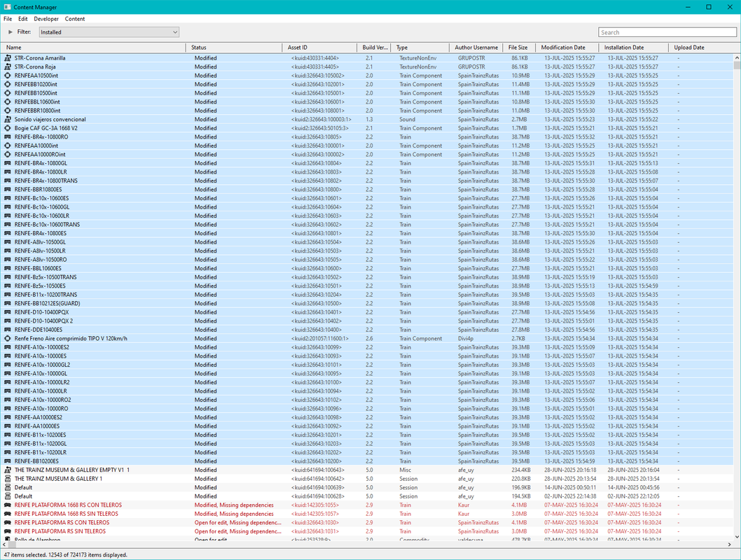741x560 pixels.
Task: Click the train icon beside RENFE-D10-10400PQX 2
Action: coord(8,321)
